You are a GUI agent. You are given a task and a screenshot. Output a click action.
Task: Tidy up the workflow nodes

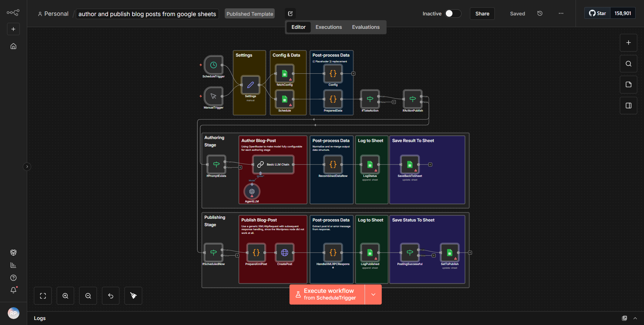(133, 296)
